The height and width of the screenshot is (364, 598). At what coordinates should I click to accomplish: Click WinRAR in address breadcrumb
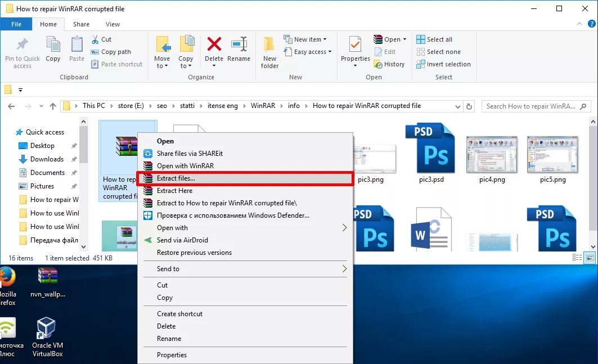(263, 106)
